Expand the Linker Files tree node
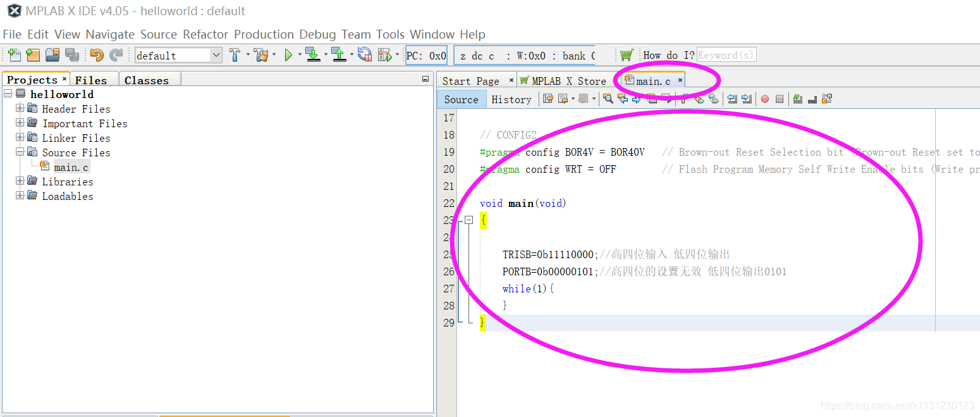 (x=20, y=137)
